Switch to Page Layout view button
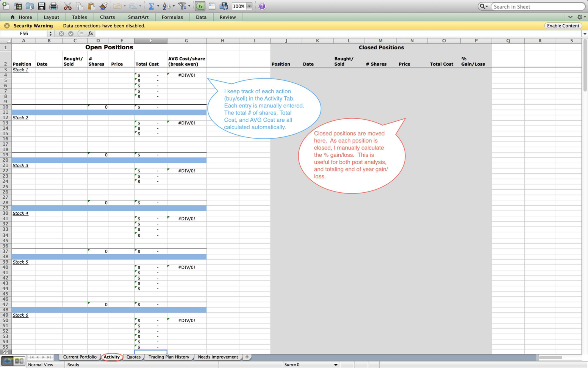The width and height of the screenshot is (588, 368). pyautogui.click(x=19, y=361)
